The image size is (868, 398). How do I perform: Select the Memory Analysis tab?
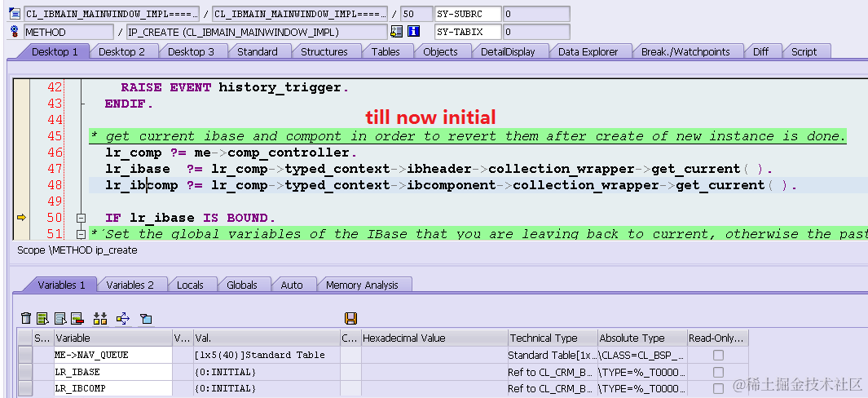(362, 285)
